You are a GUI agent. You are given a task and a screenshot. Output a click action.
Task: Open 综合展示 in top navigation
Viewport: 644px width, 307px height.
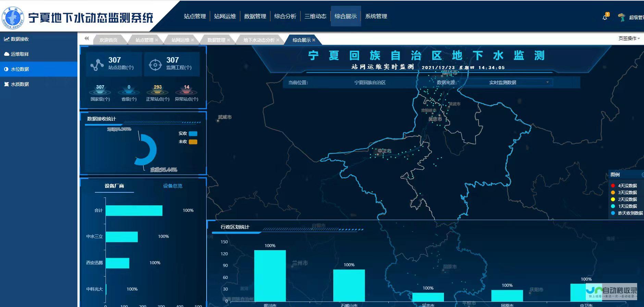346,16
